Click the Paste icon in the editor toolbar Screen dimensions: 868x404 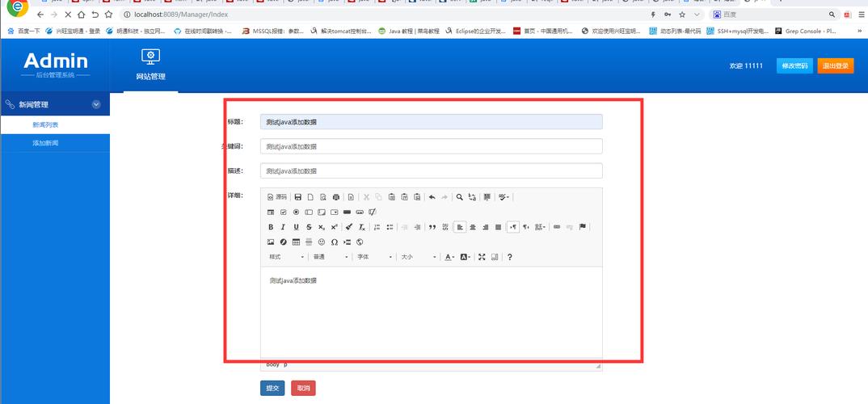[391, 197]
